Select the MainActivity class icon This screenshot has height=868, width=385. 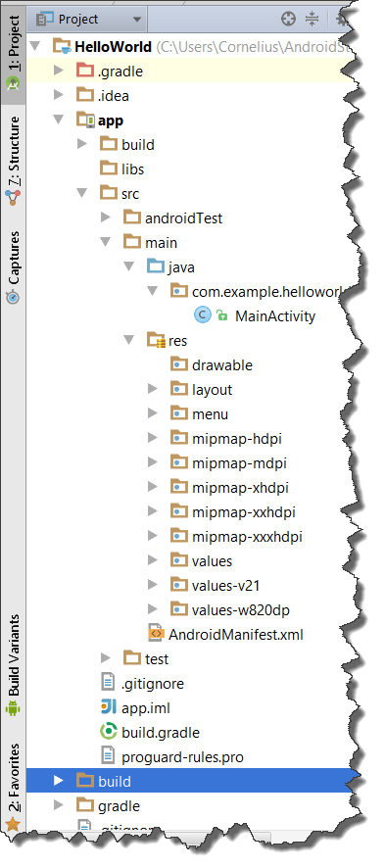coord(203,315)
